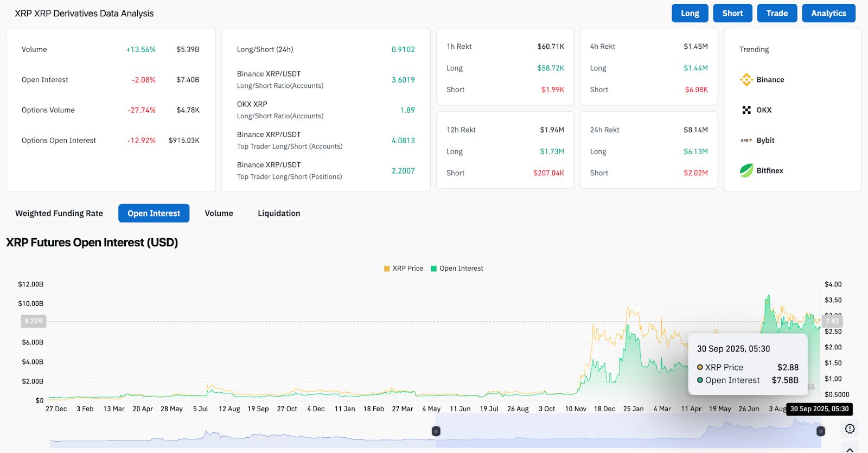
Task: Open the Analytics button
Action: (828, 13)
